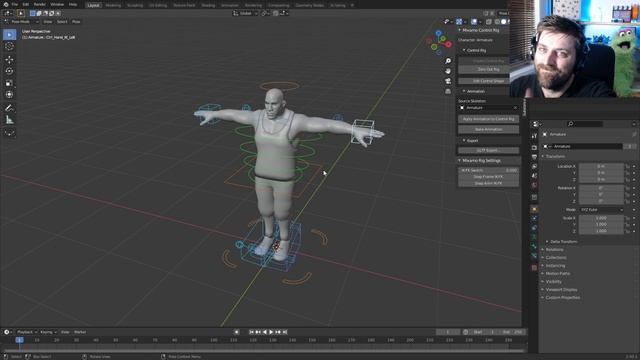
Task: Collapse the Control Rig subpanel
Action: [x=464, y=50]
